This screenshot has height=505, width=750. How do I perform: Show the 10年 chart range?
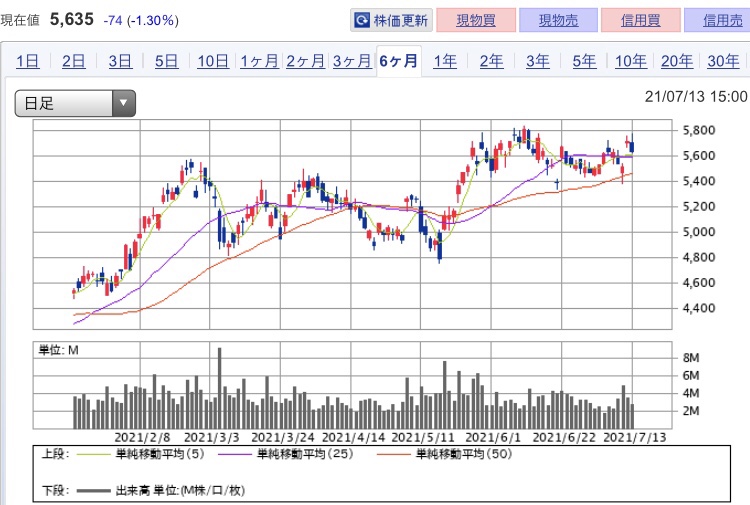[x=630, y=61]
